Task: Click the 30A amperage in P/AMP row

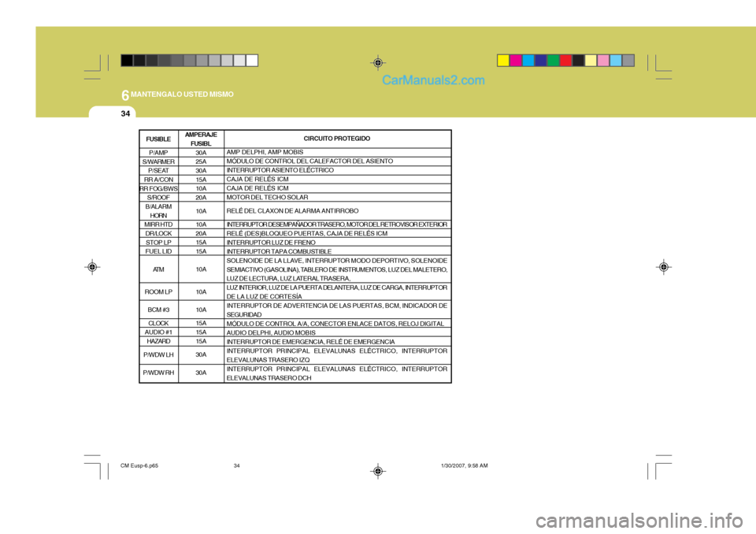Action: pos(201,153)
